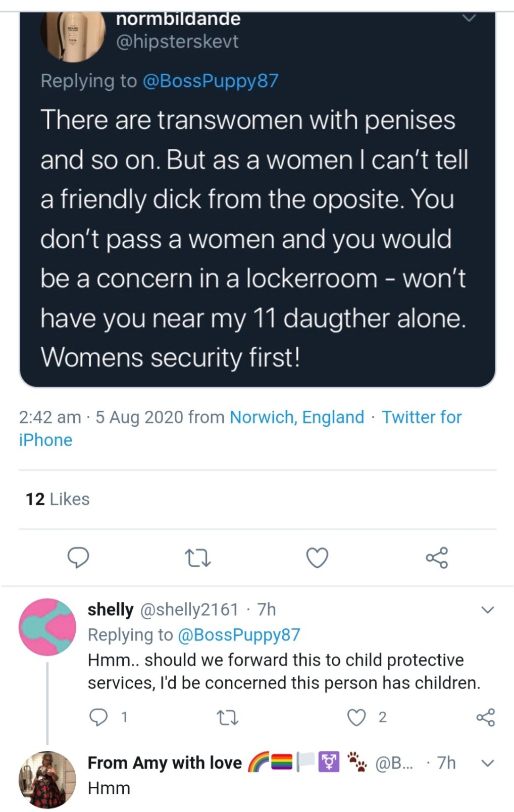This screenshot has width=514, height=812.
Task: Open @BossPuppy87 link in shelly's reply
Action: tap(239, 635)
